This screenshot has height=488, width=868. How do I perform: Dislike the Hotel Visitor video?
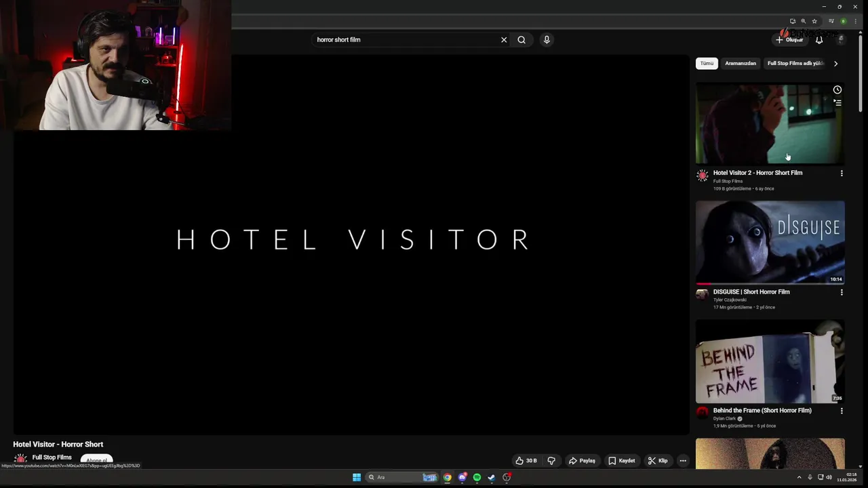pyautogui.click(x=551, y=461)
